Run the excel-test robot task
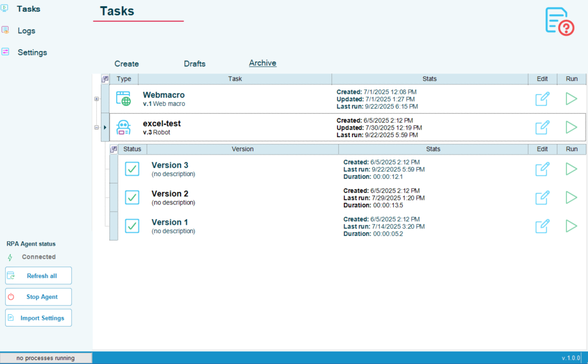 [x=571, y=127]
